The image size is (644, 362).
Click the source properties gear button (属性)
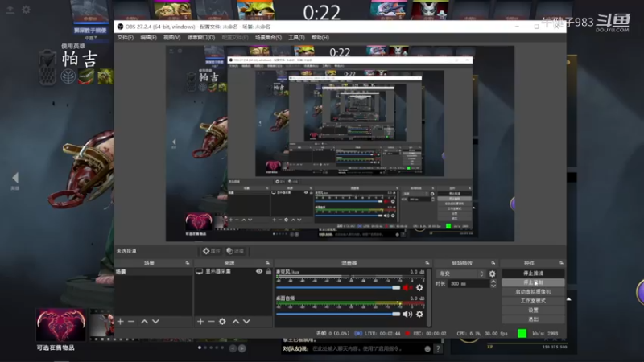click(x=212, y=251)
